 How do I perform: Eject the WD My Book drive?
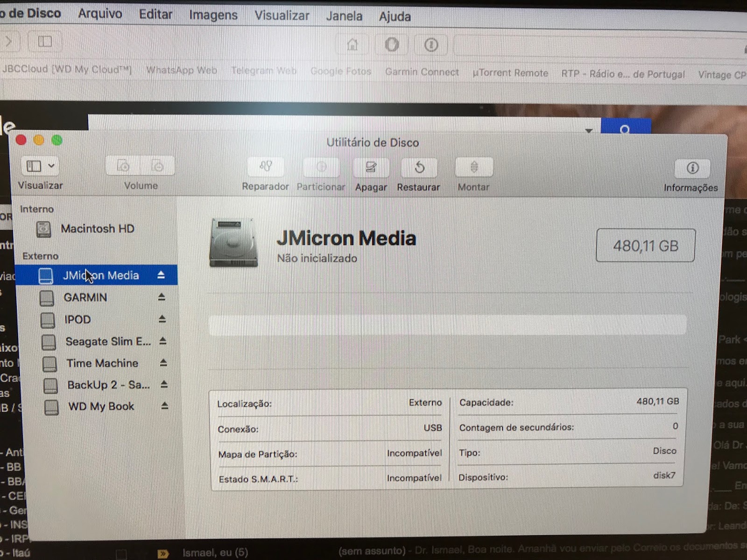(165, 406)
